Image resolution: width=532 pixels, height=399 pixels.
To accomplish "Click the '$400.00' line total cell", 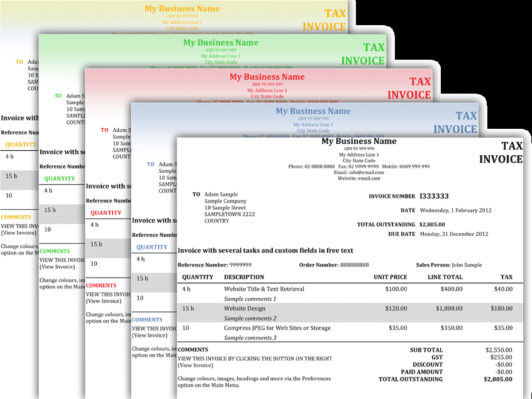I will click(452, 289).
